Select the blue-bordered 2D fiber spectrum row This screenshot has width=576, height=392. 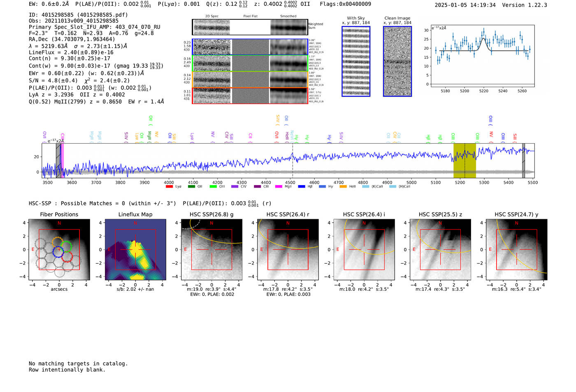coord(250,47)
